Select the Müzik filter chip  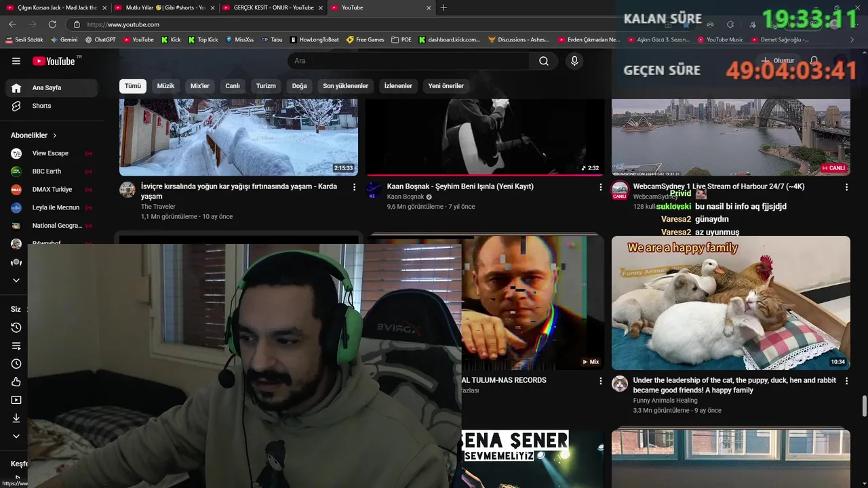(165, 86)
